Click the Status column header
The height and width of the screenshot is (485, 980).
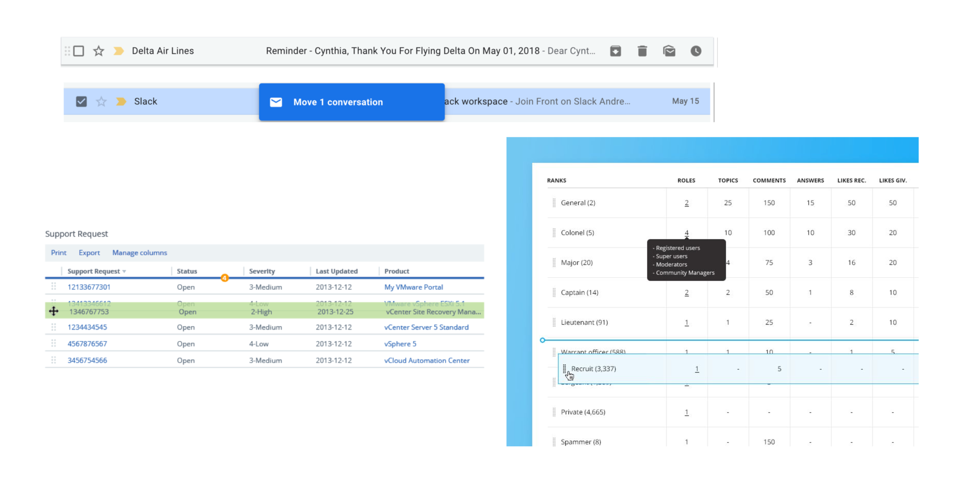tap(187, 271)
